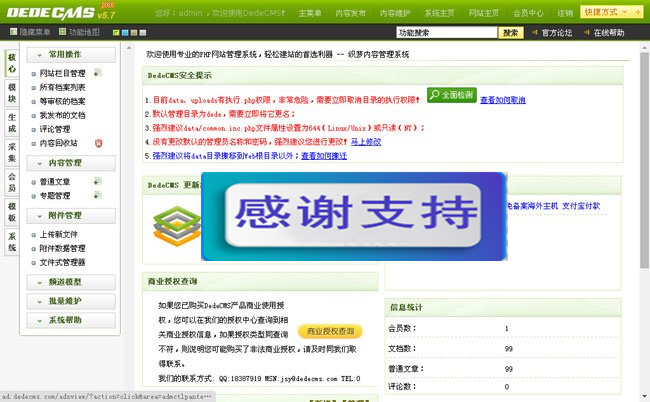
Task: Switch to the 系统 side tab
Action: point(12,242)
